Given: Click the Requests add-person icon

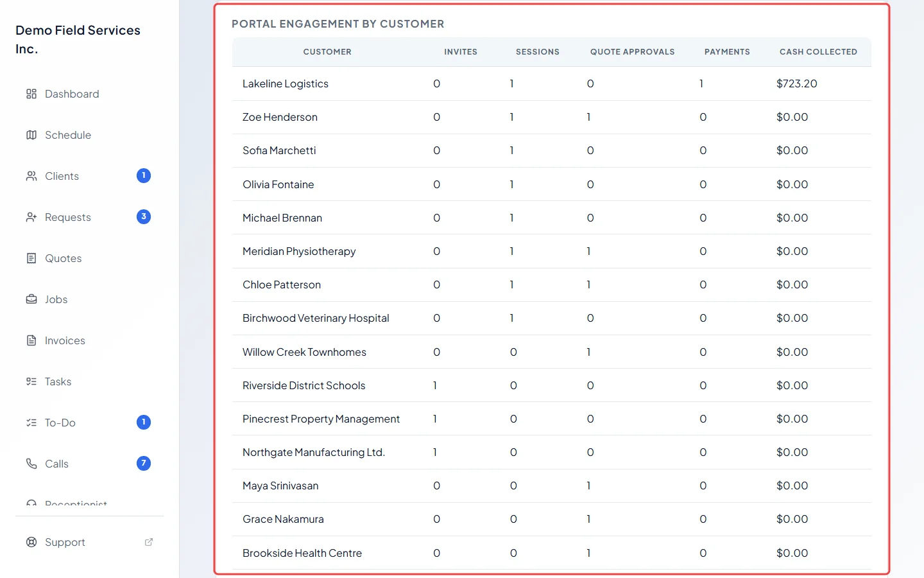Looking at the screenshot, I should tap(31, 217).
